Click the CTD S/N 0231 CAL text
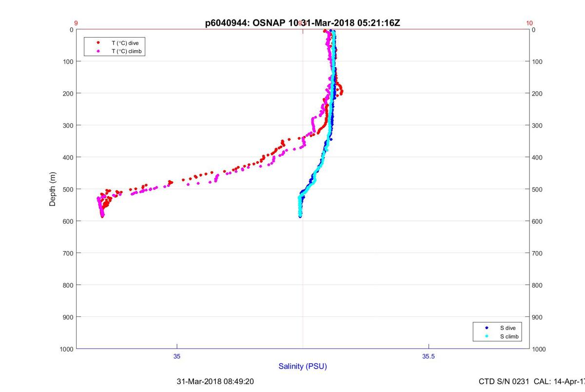The width and height of the screenshot is (585, 392). pos(532,381)
